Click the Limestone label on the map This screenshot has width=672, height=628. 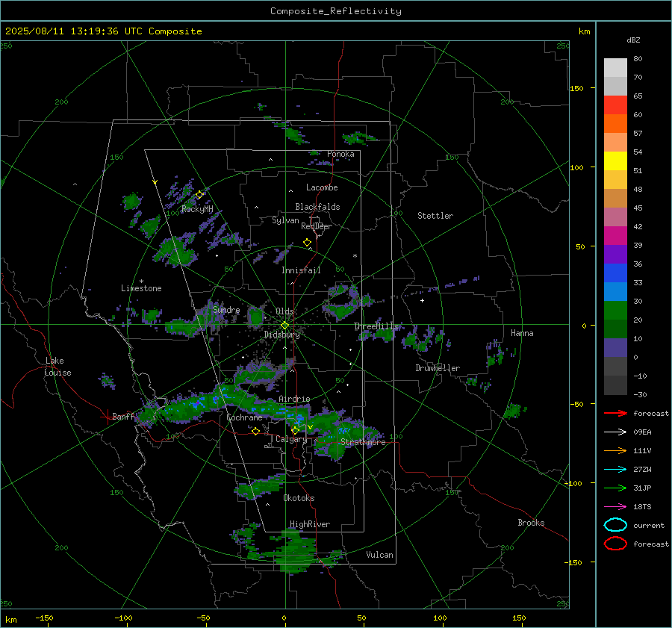[141, 288]
